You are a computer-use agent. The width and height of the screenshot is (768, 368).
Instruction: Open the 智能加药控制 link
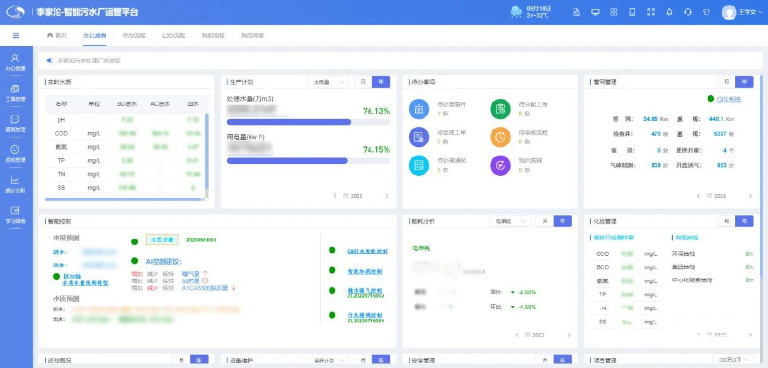point(364,271)
